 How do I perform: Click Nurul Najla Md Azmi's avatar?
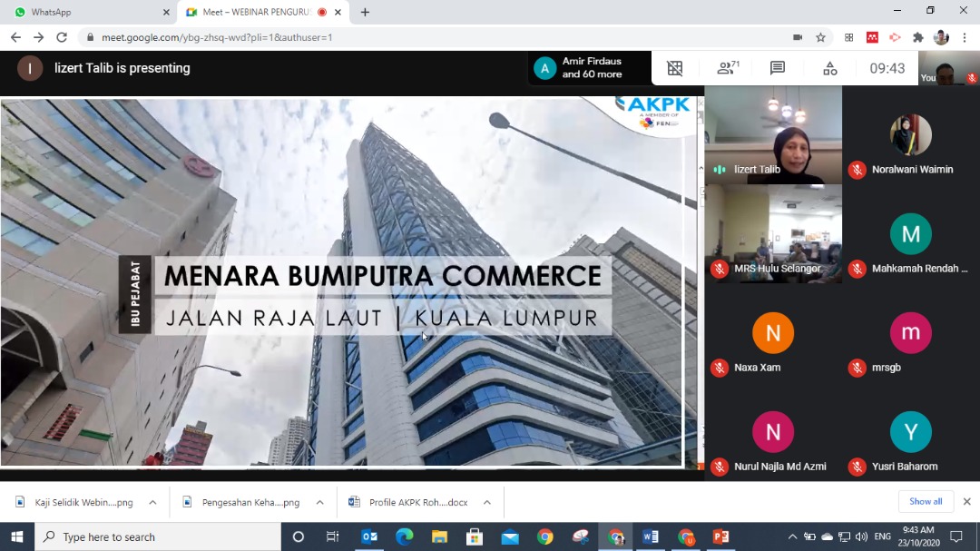click(773, 431)
